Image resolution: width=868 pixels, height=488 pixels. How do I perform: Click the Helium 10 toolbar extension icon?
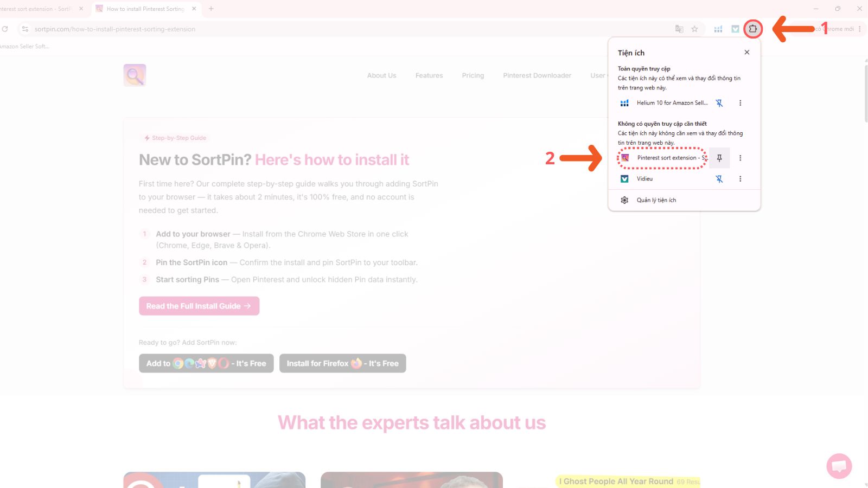(x=718, y=29)
